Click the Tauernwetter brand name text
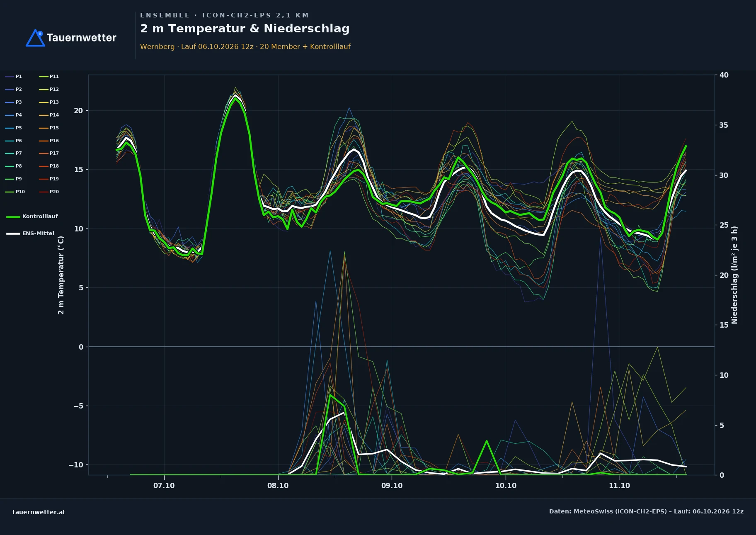This screenshot has height=535, width=756. click(82, 38)
